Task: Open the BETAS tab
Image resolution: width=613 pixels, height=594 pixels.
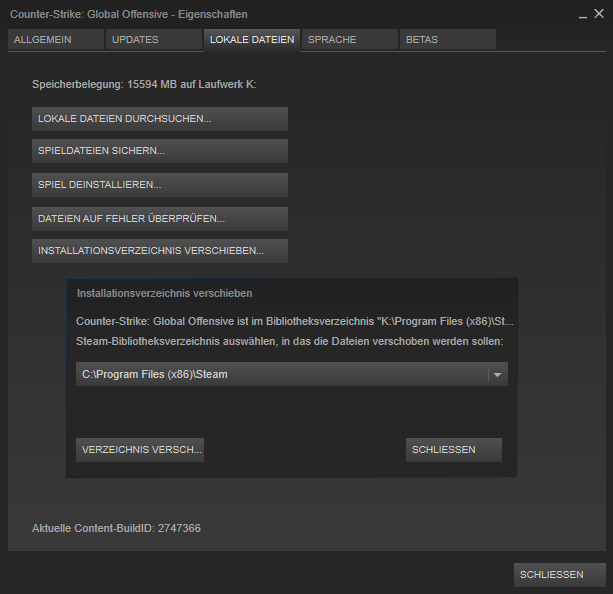Action: (448, 39)
